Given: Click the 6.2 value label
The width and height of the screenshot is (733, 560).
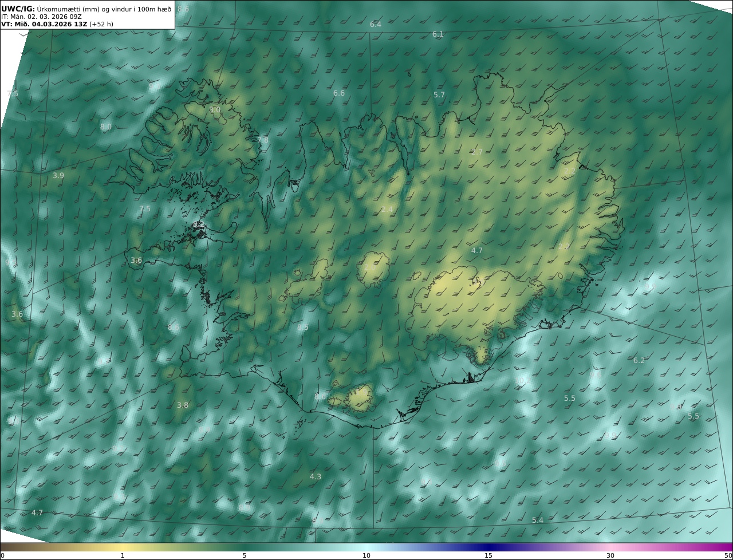Looking at the screenshot, I should click(639, 361).
